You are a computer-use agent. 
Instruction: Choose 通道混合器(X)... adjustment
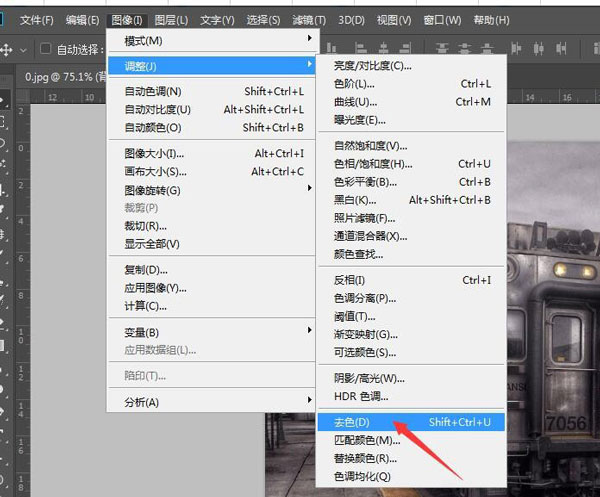point(411,236)
